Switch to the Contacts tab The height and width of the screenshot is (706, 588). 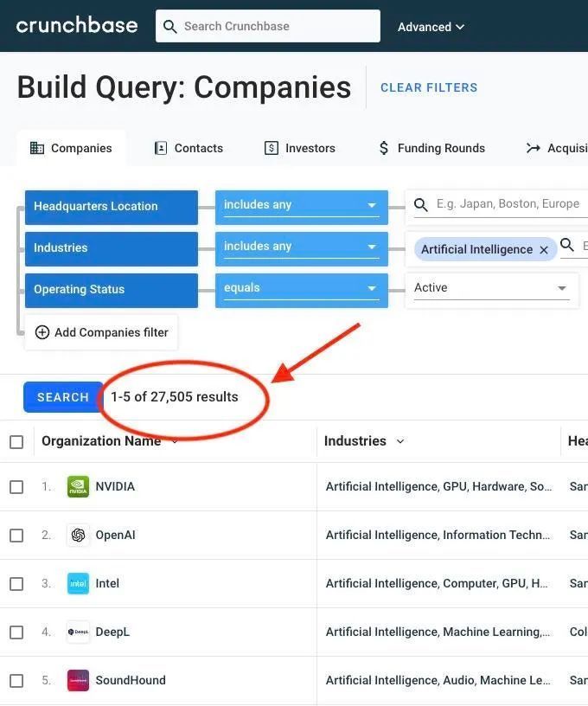[189, 148]
